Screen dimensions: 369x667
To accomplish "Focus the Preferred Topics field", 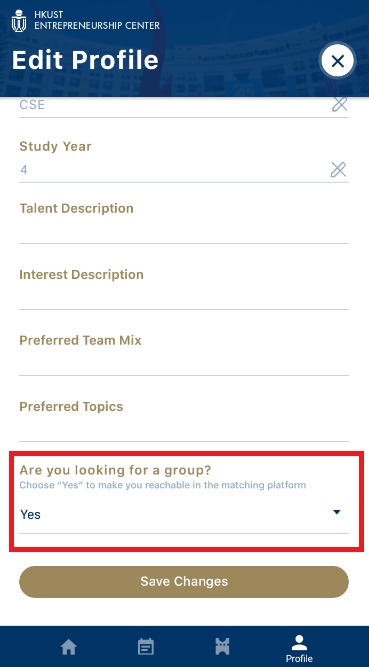I will 184,429.
